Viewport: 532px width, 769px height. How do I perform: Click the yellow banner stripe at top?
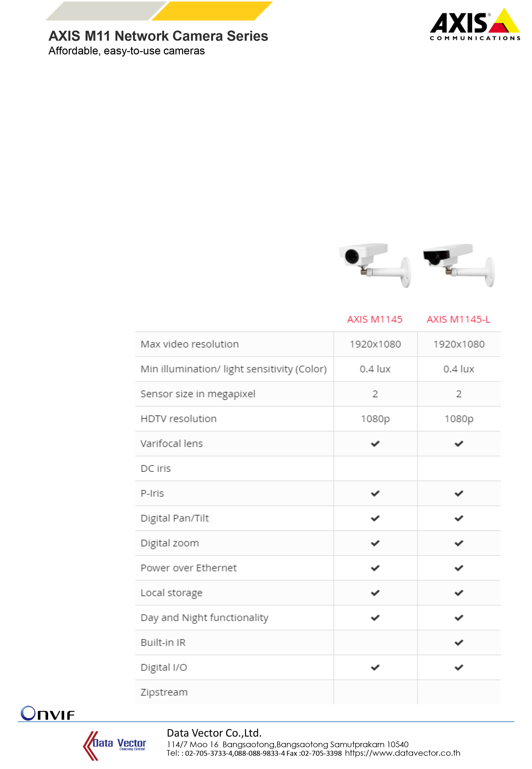[212, 11]
